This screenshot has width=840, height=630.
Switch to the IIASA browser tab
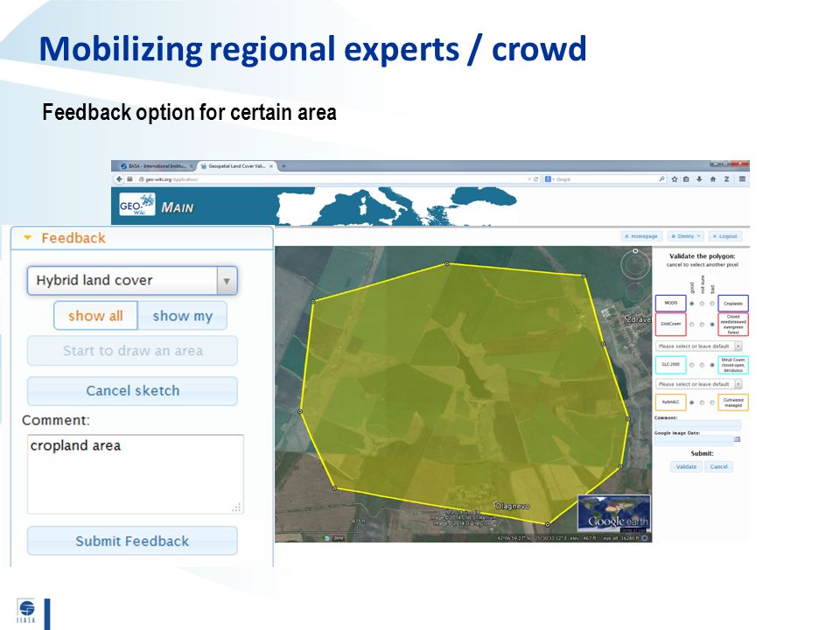156,166
